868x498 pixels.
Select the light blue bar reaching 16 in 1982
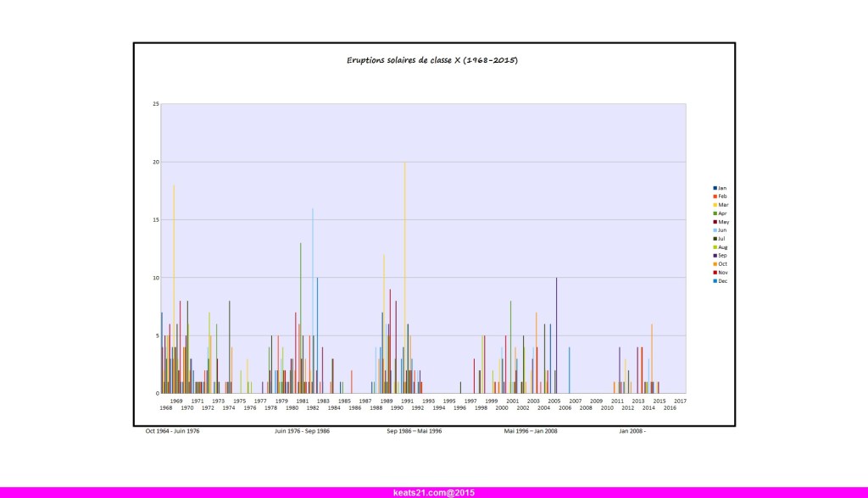click(313, 301)
